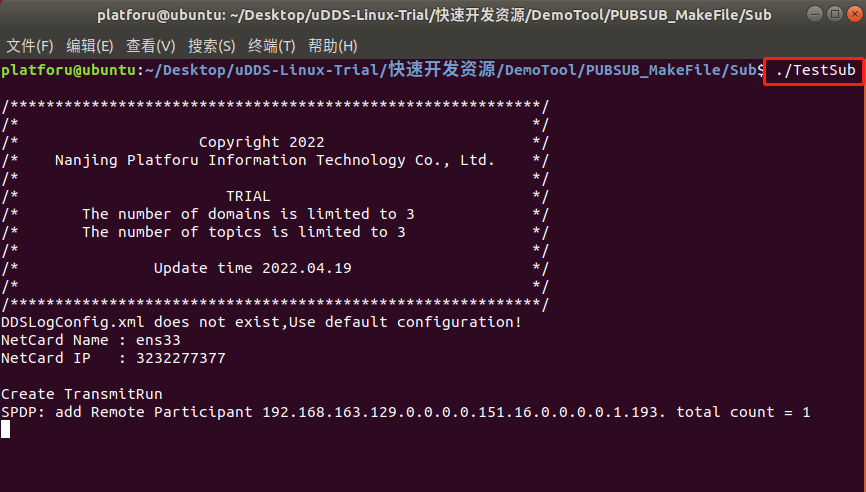Open the 搜索(S) menu
866x492 pixels.
point(212,46)
